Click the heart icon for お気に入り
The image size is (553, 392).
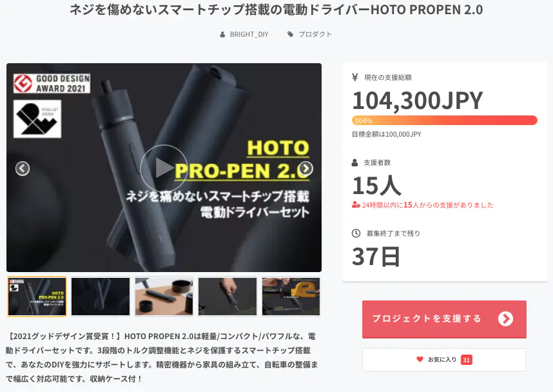tap(420, 359)
